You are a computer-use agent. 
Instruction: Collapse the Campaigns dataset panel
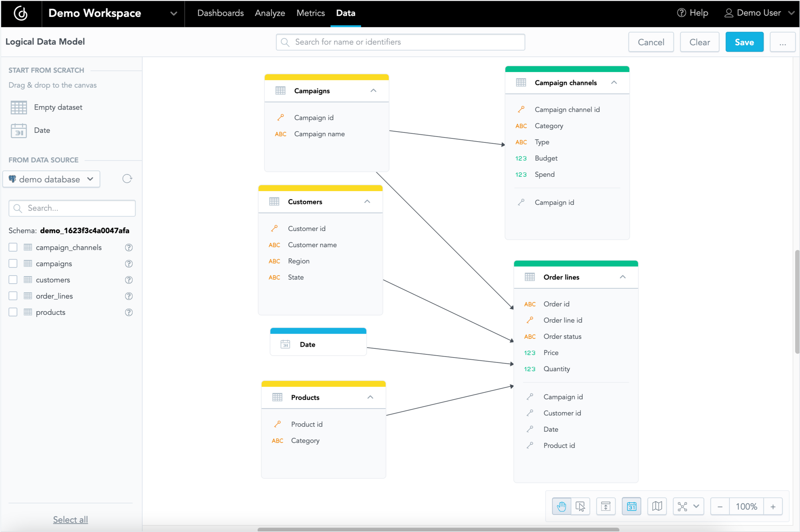(x=373, y=90)
